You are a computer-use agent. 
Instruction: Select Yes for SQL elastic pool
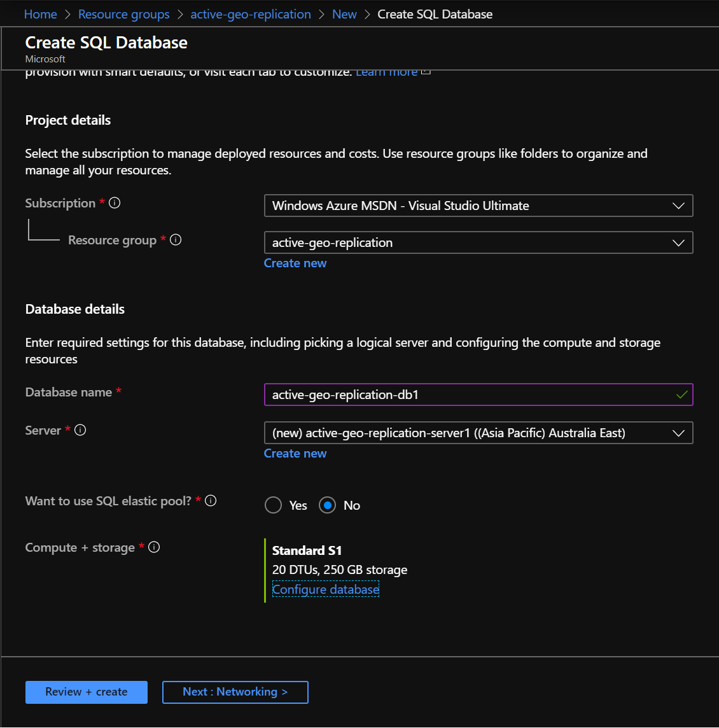pyautogui.click(x=273, y=505)
